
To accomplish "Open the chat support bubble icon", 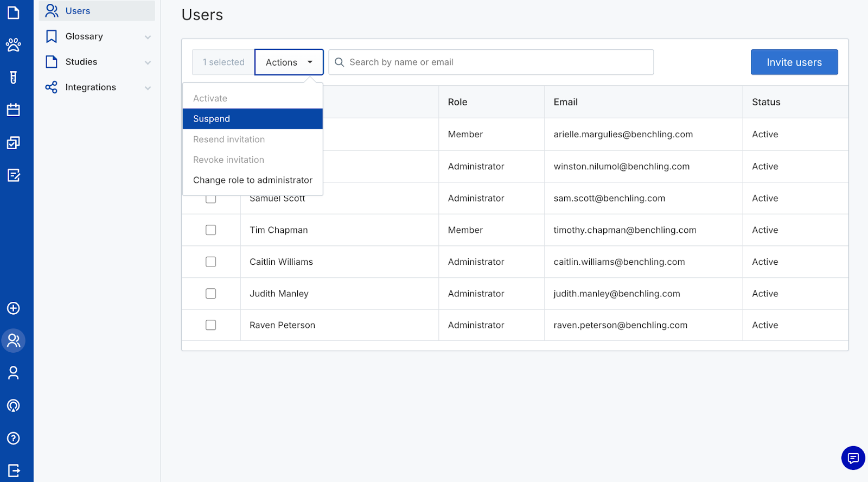I will click(x=853, y=458).
